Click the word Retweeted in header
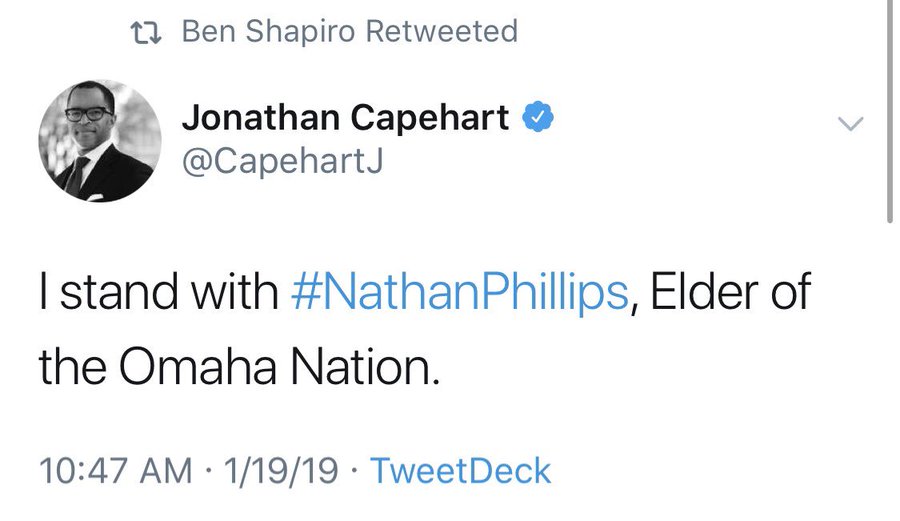 pyautogui.click(x=441, y=31)
